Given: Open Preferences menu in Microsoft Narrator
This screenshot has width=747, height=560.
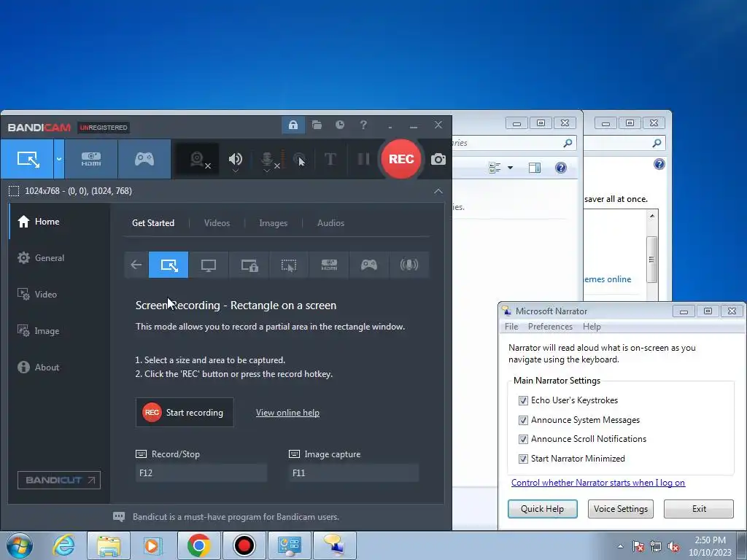Looking at the screenshot, I should (550, 327).
